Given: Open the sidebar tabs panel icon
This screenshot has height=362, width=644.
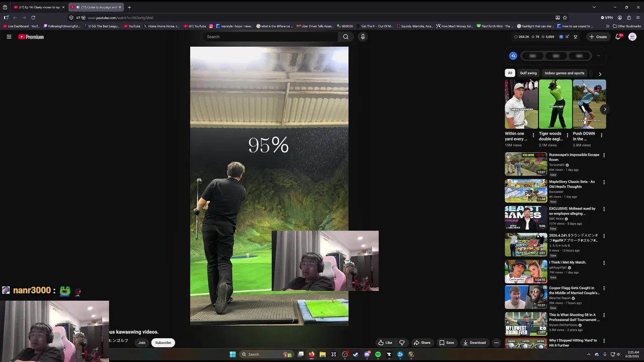Looking at the screenshot, I should tap(6, 18).
